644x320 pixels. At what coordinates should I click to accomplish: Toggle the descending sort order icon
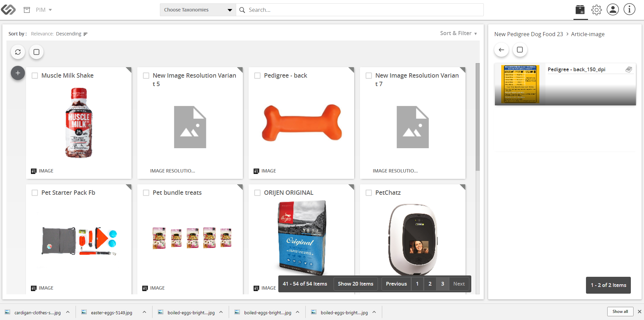pyautogui.click(x=85, y=34)
